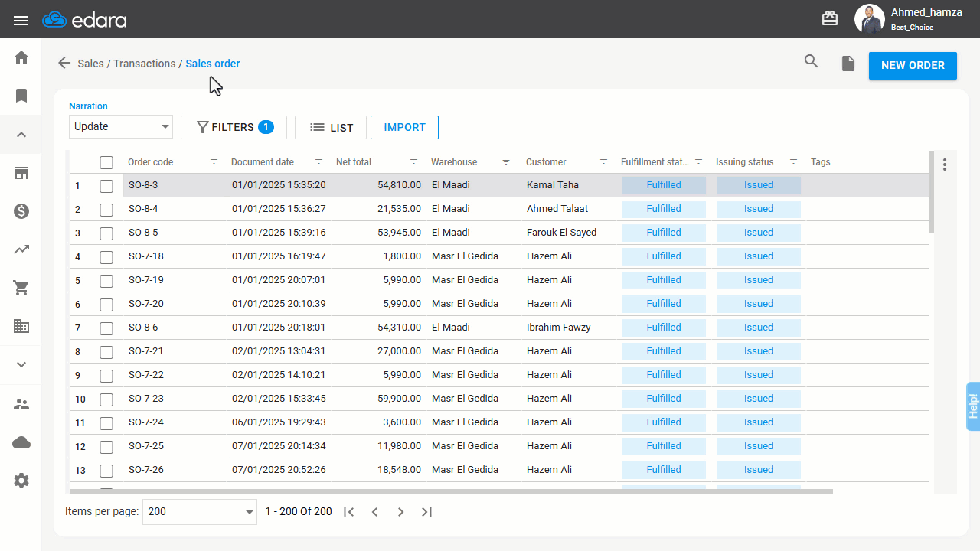Viewport: 980px width, 551px height.
Task: Open the bookmarks sidebar icon
Action: tap(21, 96)
